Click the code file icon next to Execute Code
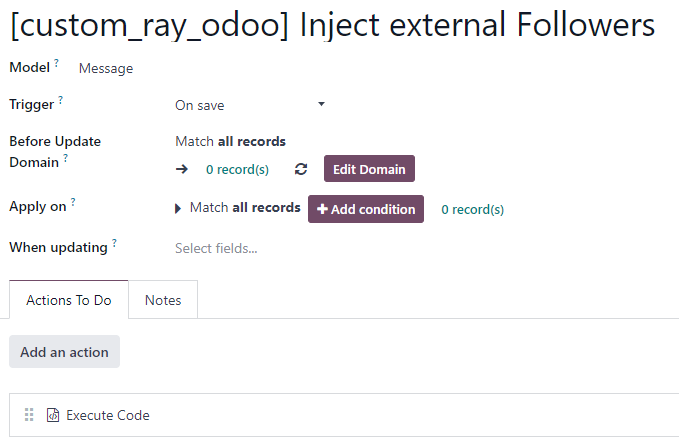This screenshot has width=679, height=445. click(53, 415)
